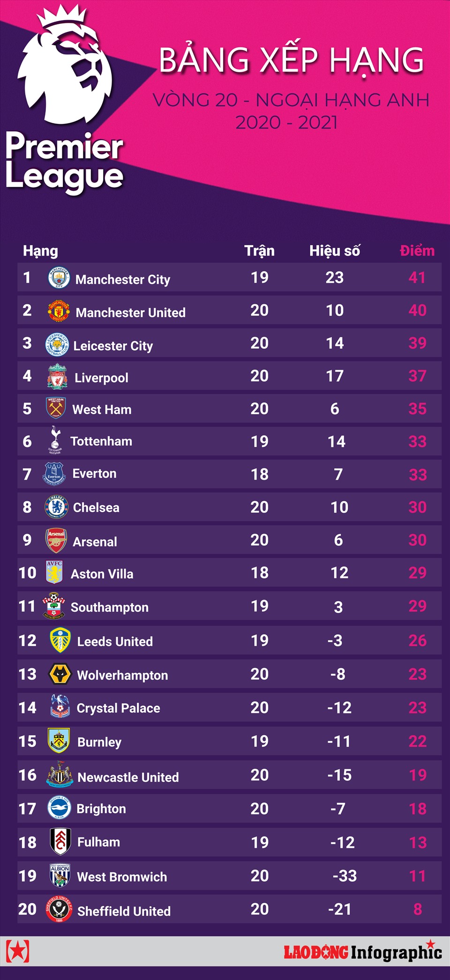Click the Trận column header

coord(259,251)
